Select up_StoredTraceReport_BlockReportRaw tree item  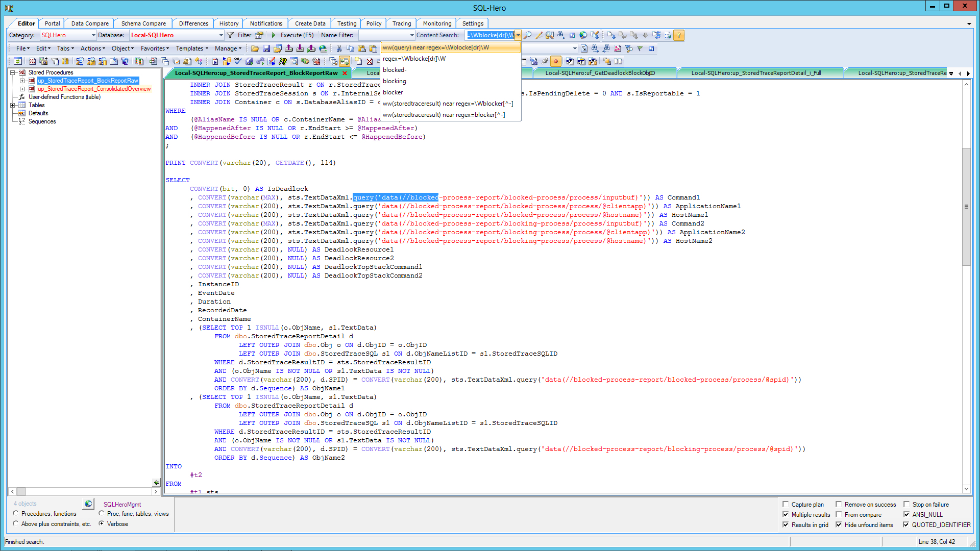pos(88,81)
